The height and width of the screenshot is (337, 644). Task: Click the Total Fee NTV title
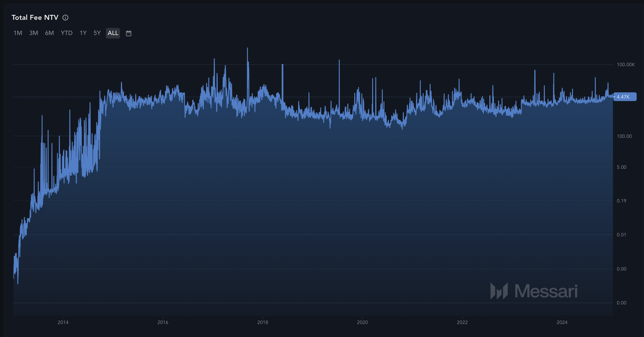(35, 18)
